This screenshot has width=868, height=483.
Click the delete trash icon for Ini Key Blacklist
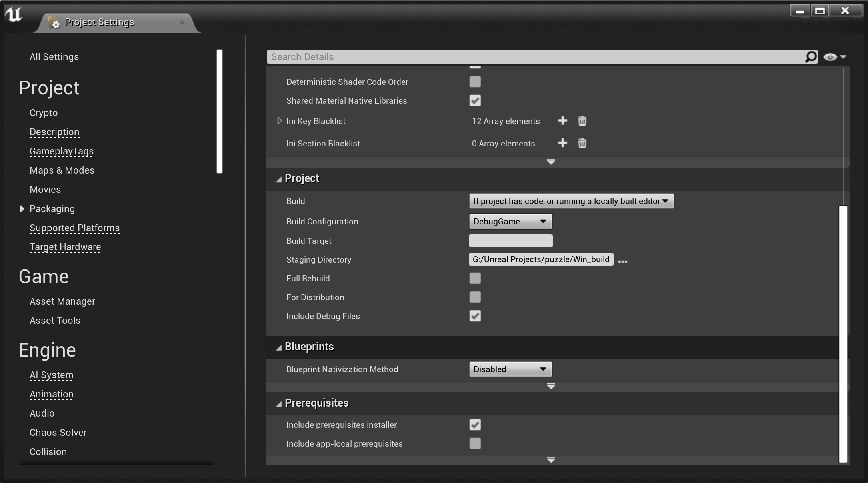click(582, 121)
